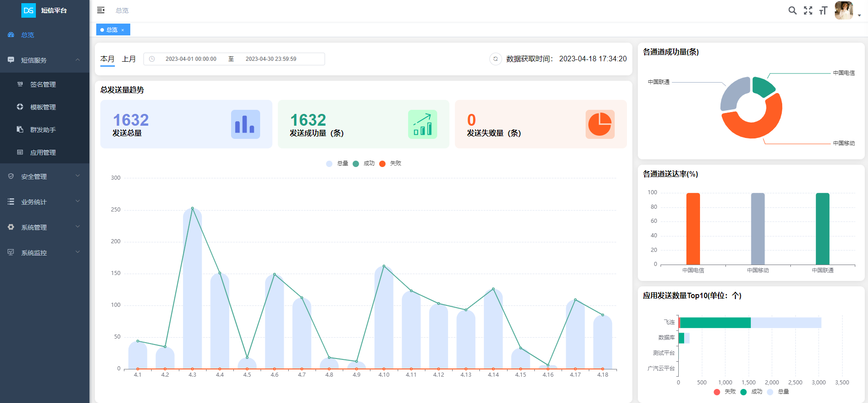Collapse 短信服务 submenu chevron
This screenshot has width=868, height=403.
[78, 59]
